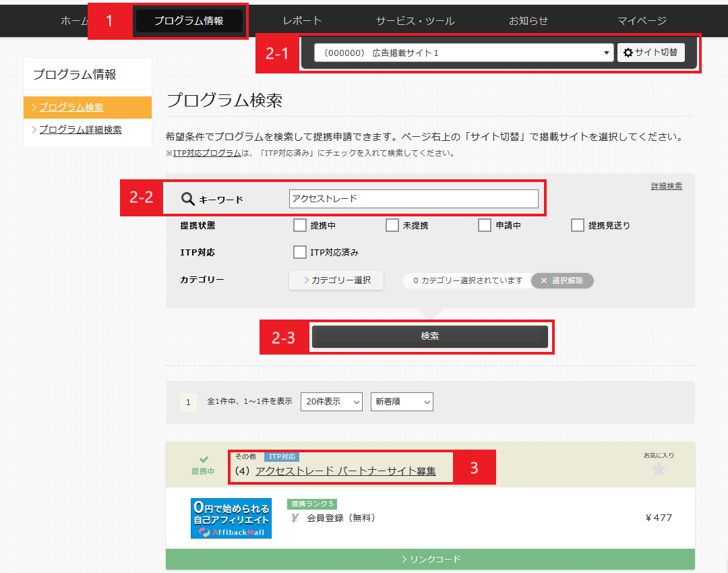Click the 全1件中、1～1件を表示 result count text

tap(249, 401)
